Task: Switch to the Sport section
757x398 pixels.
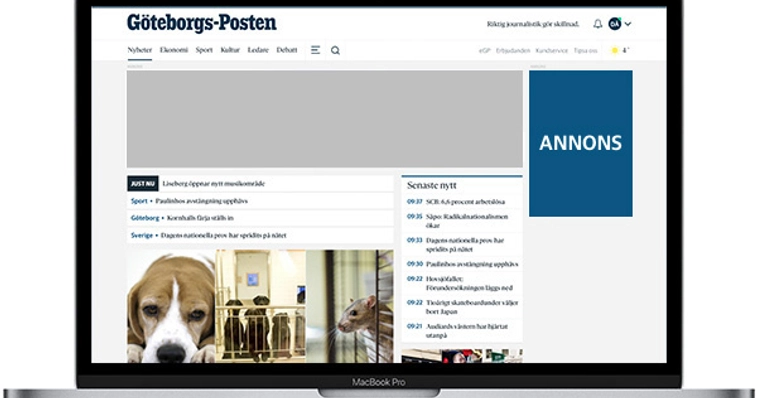Action: (x=204, y=50)
